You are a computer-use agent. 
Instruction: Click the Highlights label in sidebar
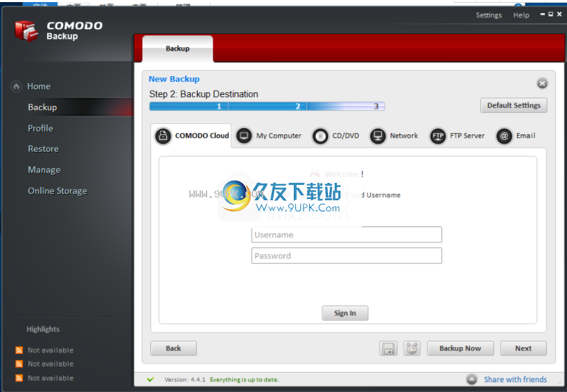click(x=43, y=329)
